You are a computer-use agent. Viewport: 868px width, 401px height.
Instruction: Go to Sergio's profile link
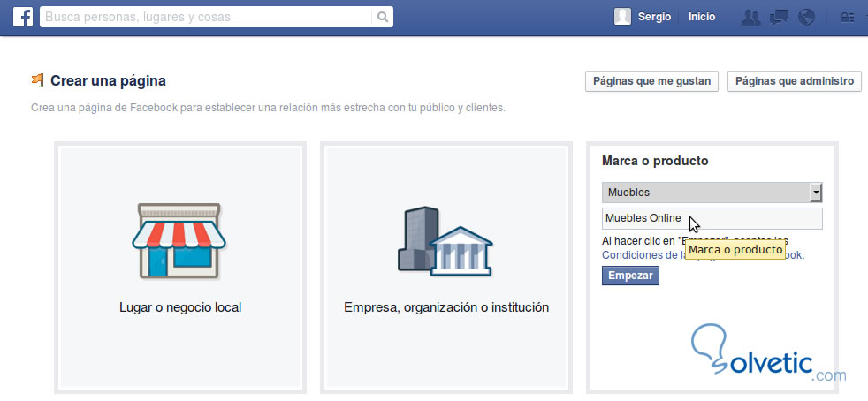[654, 17]
